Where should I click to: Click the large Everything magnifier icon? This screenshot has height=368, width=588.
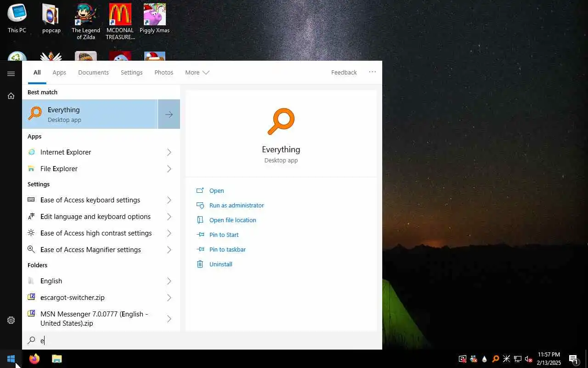[281, 121]
